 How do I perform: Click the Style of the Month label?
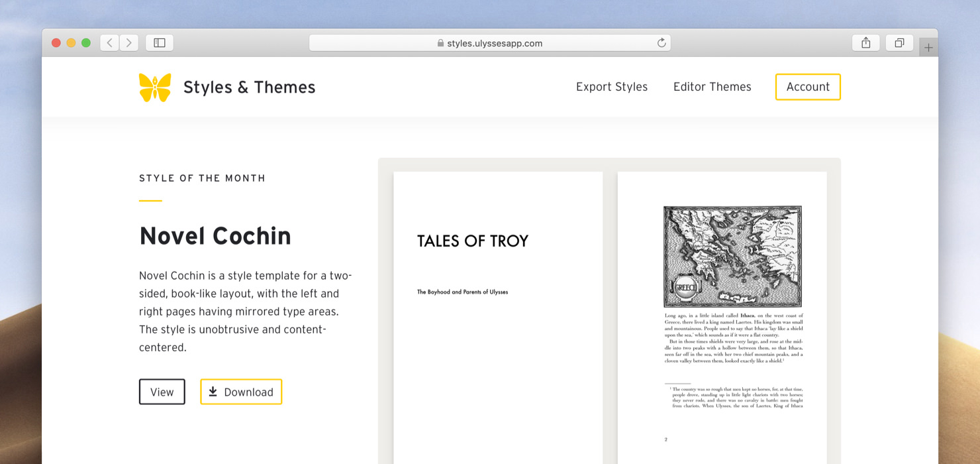click(x=202, y=178)
